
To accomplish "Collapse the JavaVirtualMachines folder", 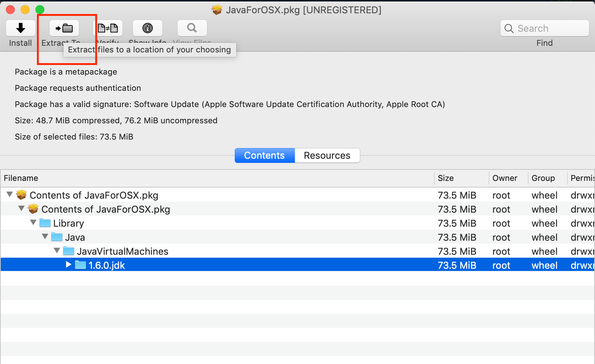I will pyautogui.click(x=57, y=251).
